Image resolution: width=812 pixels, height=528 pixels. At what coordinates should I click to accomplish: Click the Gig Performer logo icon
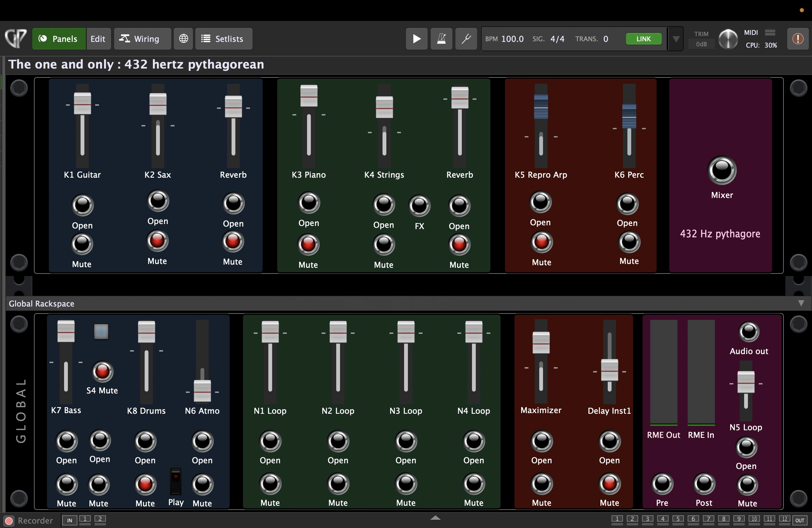tap(16, 39)
